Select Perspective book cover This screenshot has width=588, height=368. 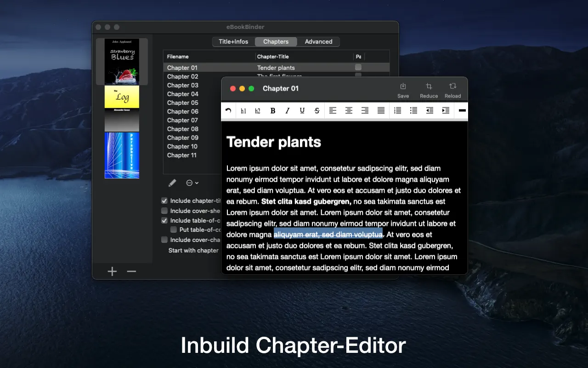tap(122, 155)
